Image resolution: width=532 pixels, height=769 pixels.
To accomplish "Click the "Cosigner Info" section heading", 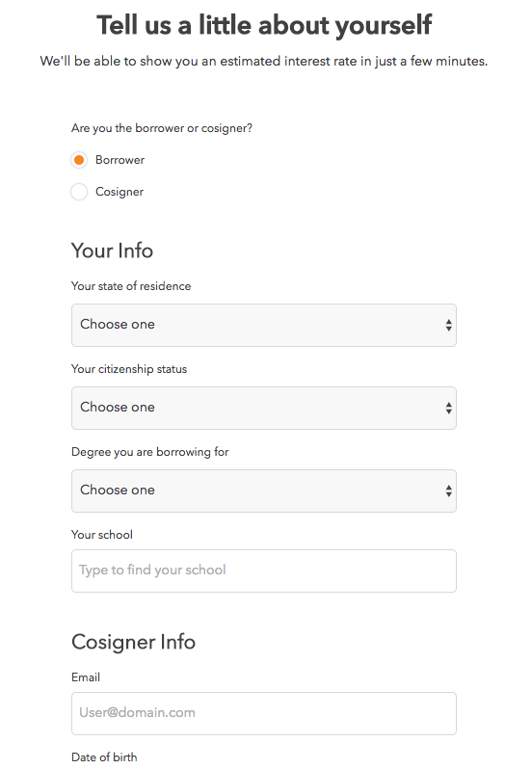I will pyautogui.click(x=133, y=642).
